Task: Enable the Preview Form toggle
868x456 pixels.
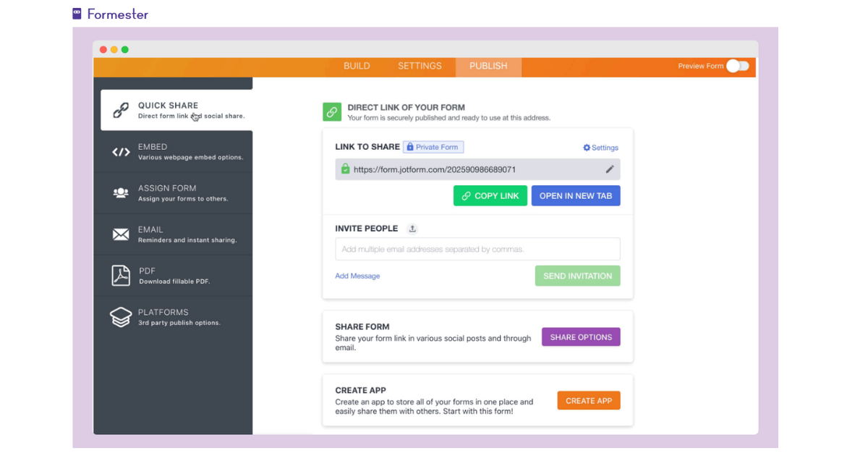Action: (739, 65)
